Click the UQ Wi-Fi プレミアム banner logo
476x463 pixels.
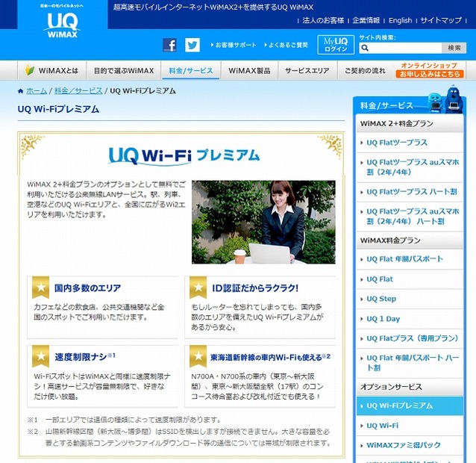tap(184, 156)
